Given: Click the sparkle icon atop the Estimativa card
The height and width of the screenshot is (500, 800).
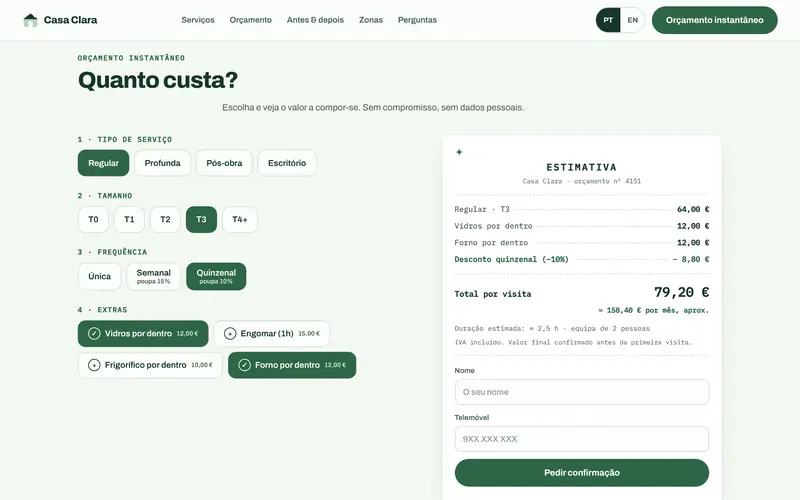Looking at the screenshot, I should 459,152.
